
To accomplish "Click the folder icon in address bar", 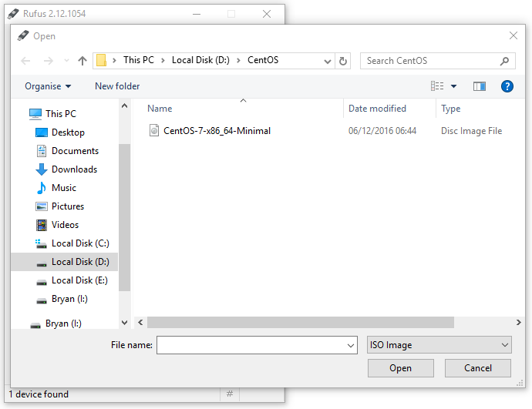I will (x=101, y=60).
